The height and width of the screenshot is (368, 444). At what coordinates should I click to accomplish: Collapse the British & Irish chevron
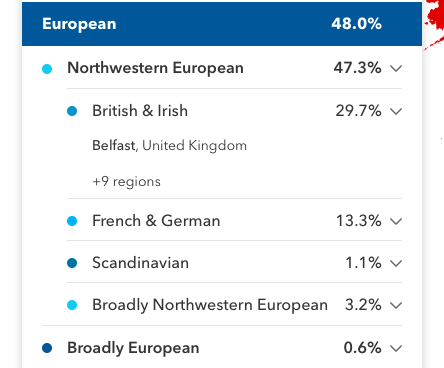396,111
